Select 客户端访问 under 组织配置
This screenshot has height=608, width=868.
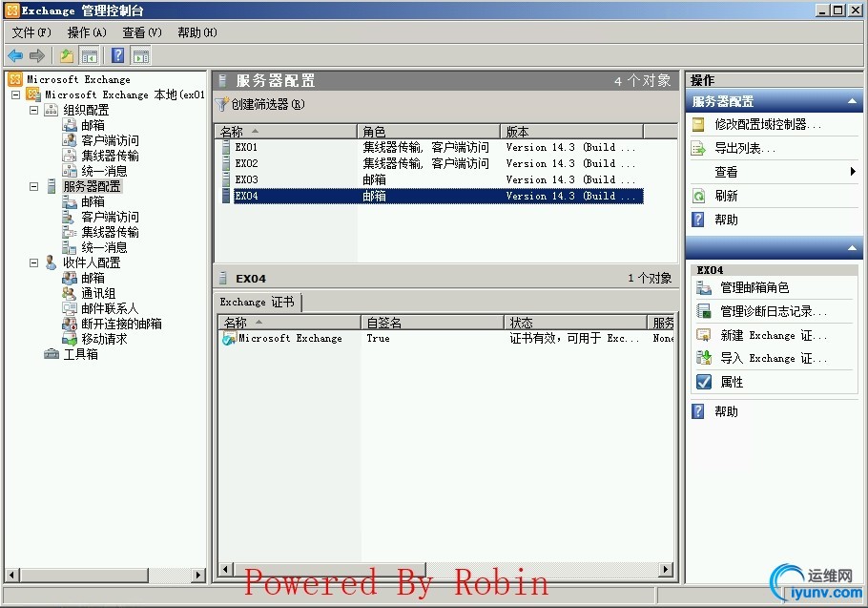pyautogui.click(x=110, y=140)
